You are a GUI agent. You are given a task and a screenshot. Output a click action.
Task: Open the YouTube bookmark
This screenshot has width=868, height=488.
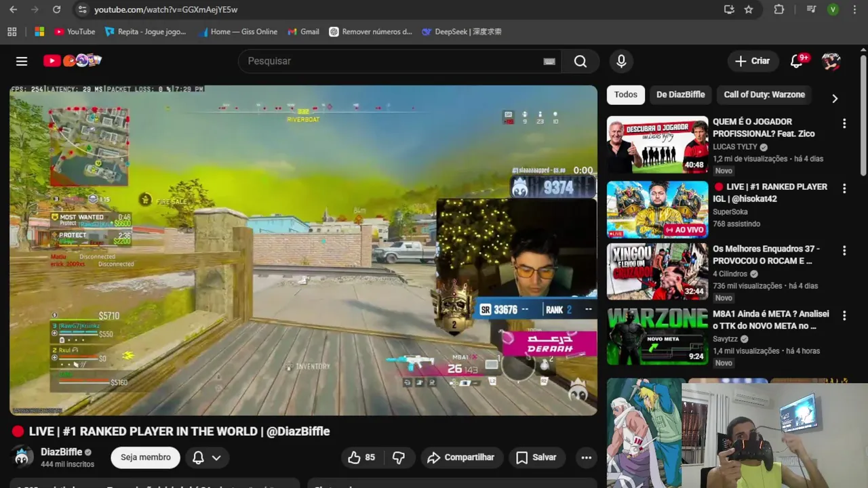coord(75,31)
